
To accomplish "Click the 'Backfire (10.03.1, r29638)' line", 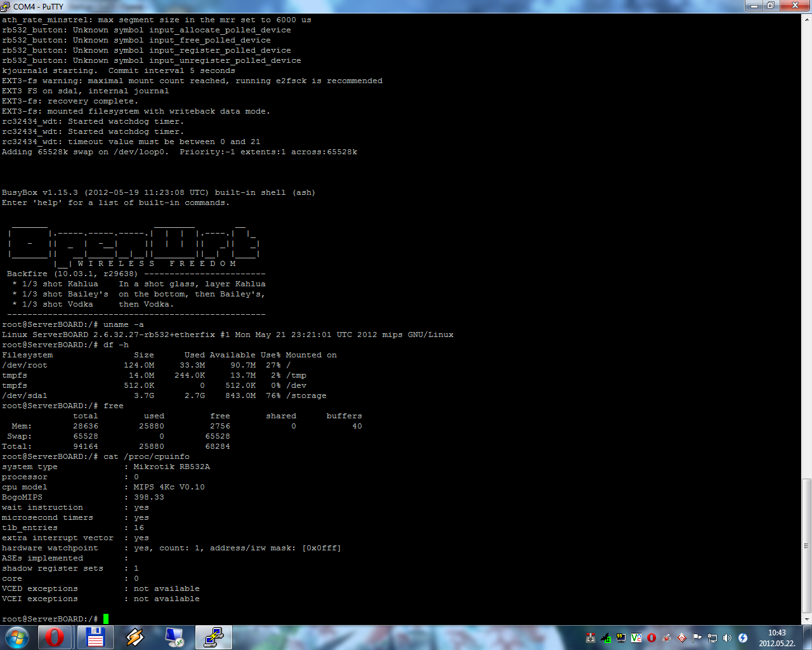I will 136,274.
